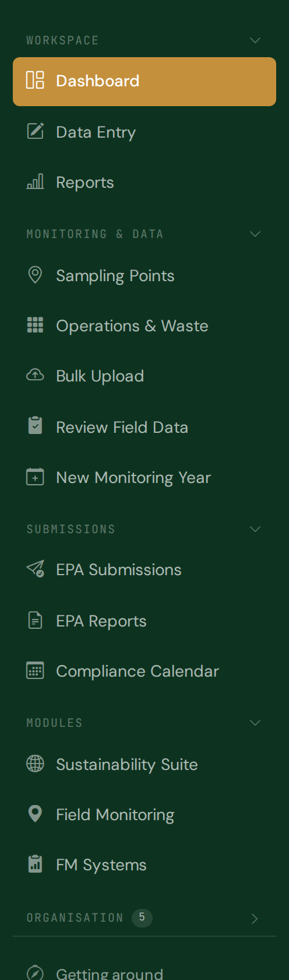Screen dimensions: 289x980
Task: Click the Field Monitoring location icon
Action: [x=35, y=814]
